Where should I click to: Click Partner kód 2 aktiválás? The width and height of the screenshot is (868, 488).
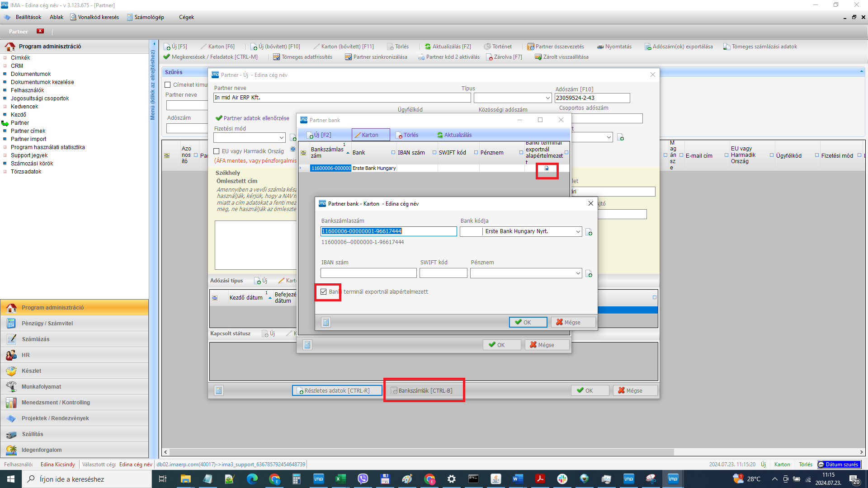[449, 57]
